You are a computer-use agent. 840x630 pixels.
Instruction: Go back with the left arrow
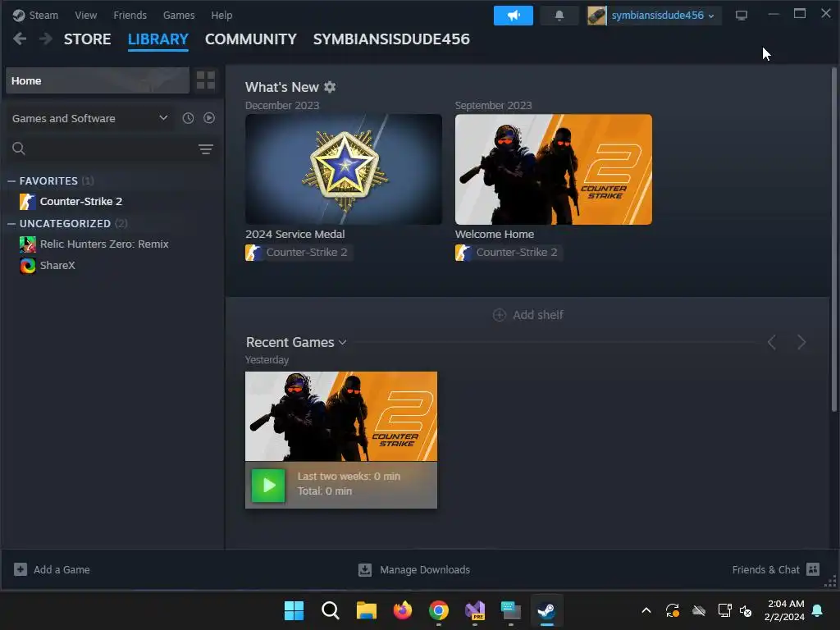click(x=20, y=39)
